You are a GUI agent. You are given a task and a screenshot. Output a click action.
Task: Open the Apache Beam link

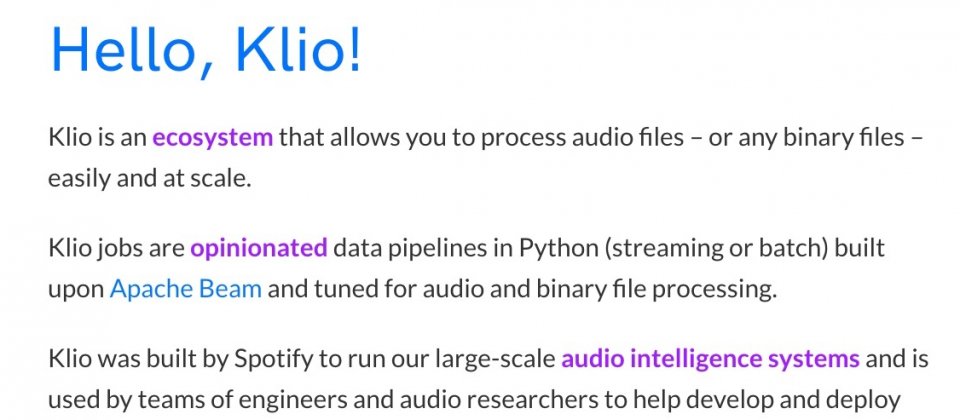[x=186, y=288]
